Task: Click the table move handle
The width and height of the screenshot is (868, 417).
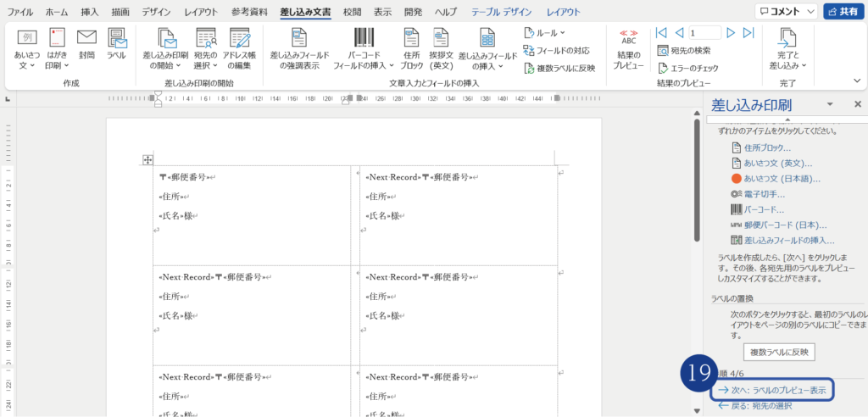Action: pos(147,159)
